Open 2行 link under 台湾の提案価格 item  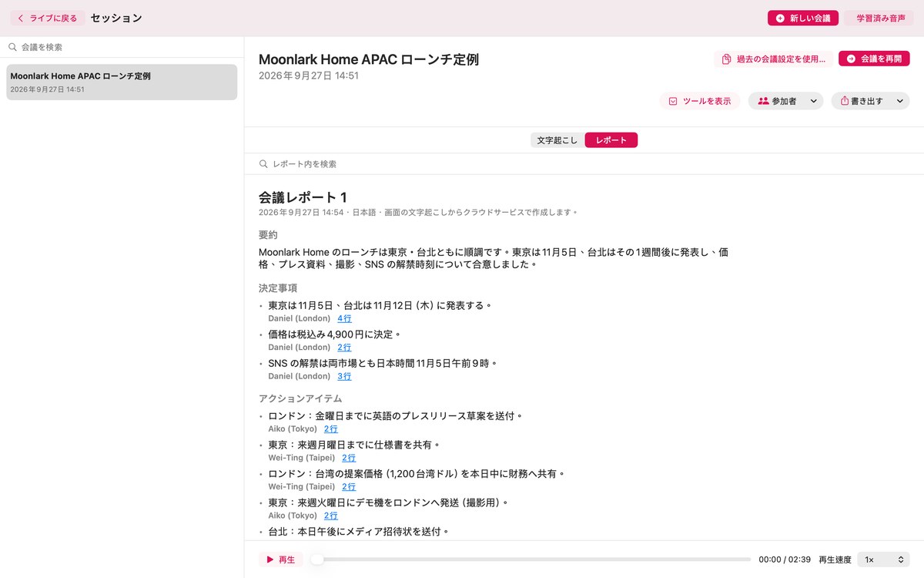[349, 486]
